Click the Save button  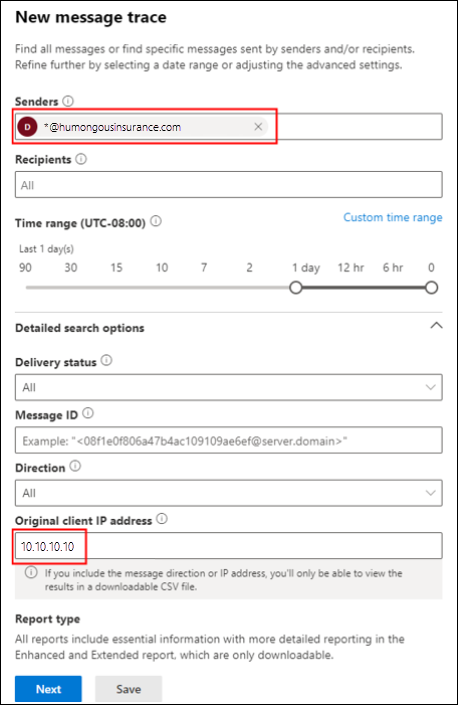pyautogui.click(x=129, y=689)
